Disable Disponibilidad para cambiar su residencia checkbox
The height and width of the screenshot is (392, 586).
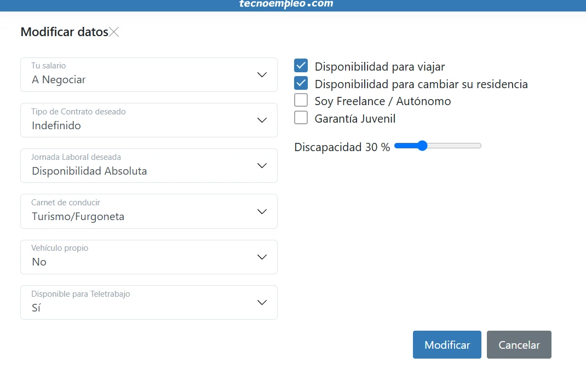coord(301,84)
